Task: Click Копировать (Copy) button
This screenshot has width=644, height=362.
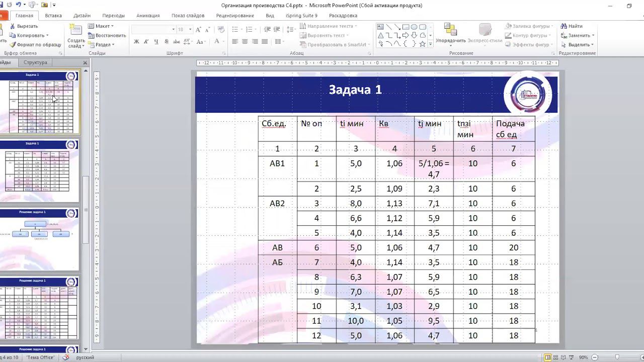Action: 29,35
